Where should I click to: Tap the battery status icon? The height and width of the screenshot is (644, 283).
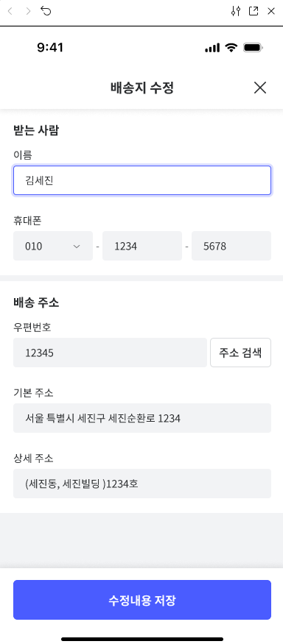coord(253,48)
